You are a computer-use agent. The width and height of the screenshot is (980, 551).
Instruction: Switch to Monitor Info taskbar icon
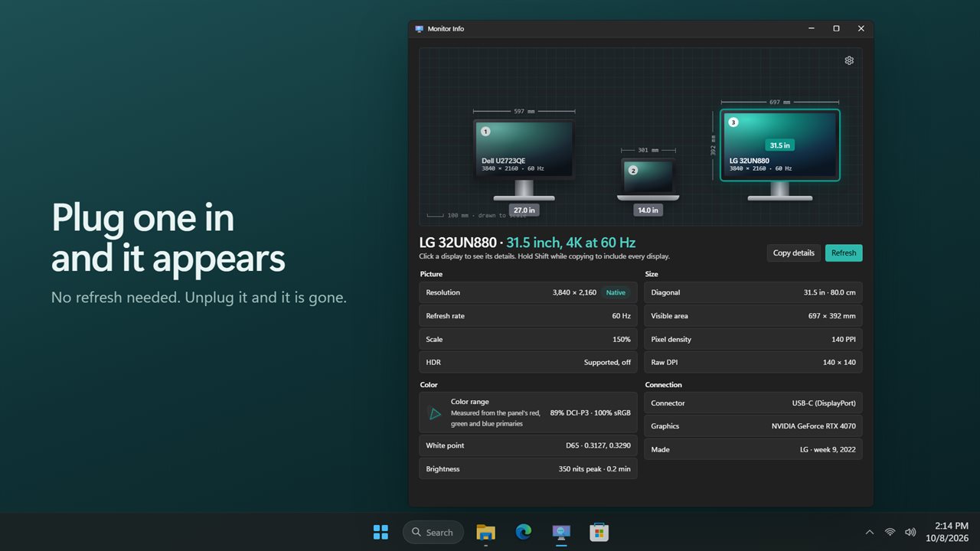point(562,532)
